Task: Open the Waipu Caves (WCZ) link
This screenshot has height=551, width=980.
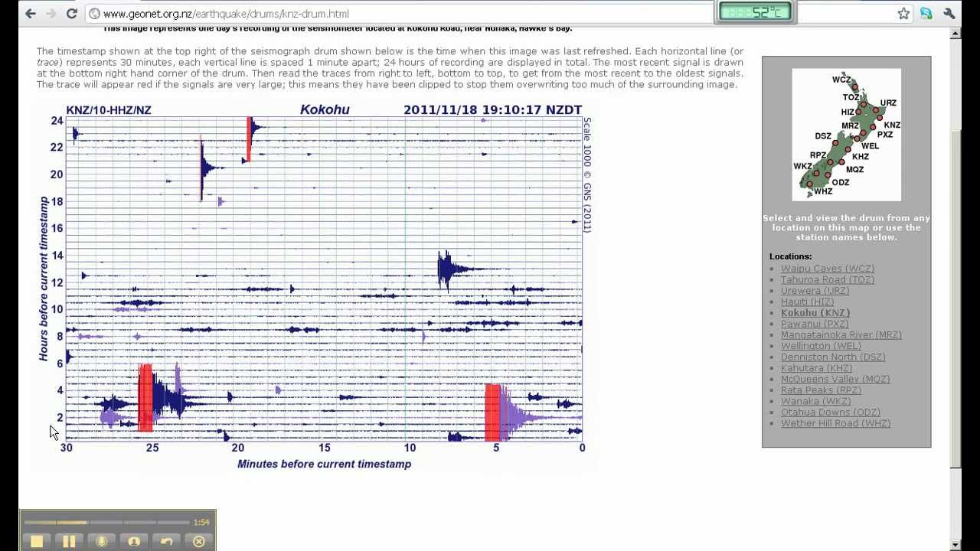Action: (827, 269)
